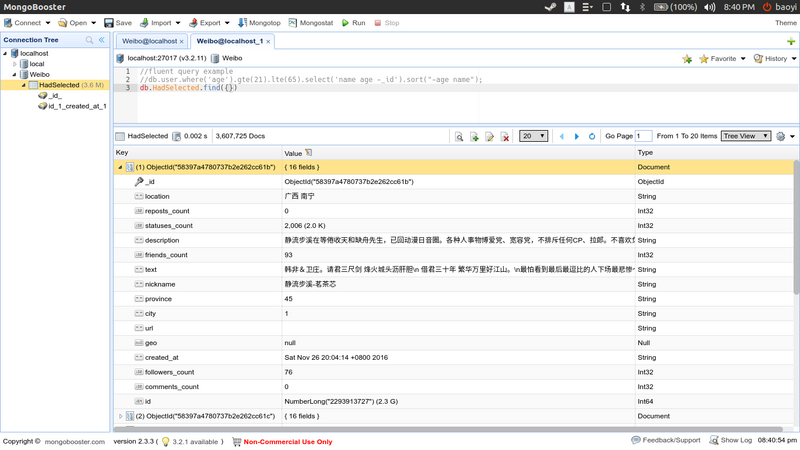Open the system volume indicator

pyautogui.click(x=710, y=7)
